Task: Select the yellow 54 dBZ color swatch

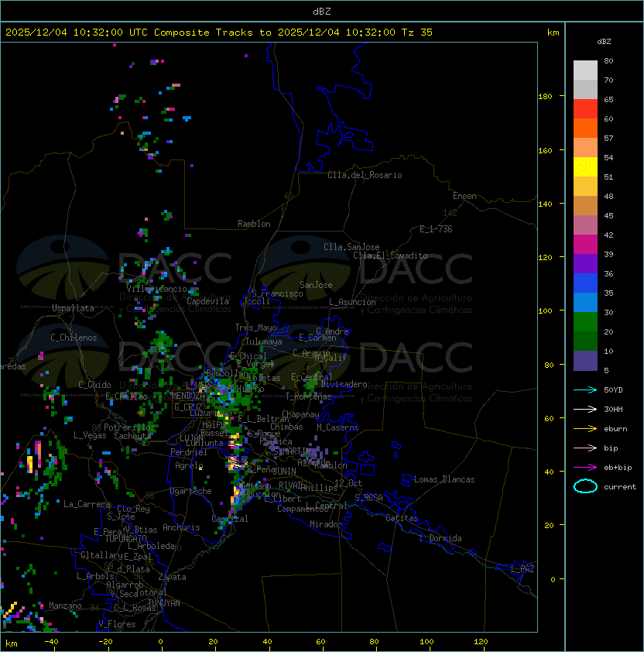Action: click(x=585, y=167)
